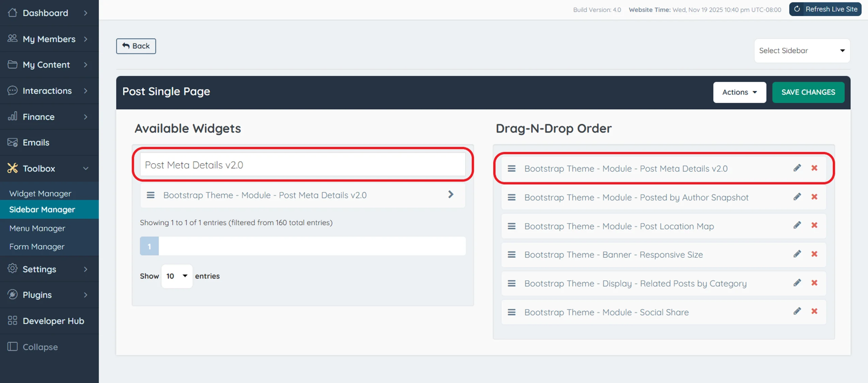Click pencil edit icon for Post Location Map

(x=797, y=225)
